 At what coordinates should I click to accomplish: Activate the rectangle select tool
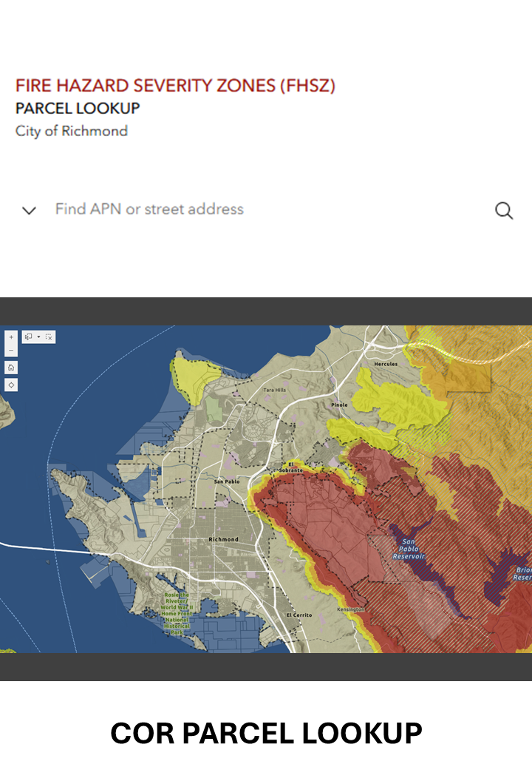pyautogui.click(x=29, y=337)
